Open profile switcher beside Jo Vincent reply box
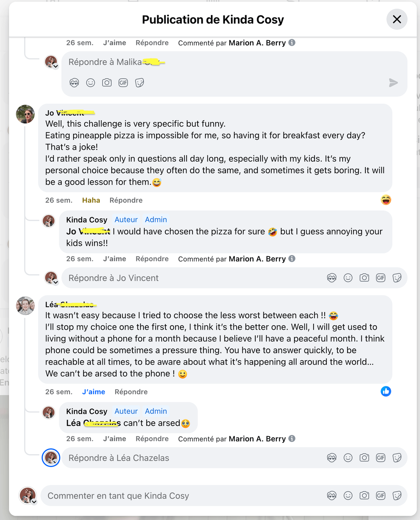The width and height of the screenshot is (420, 520). click(x=55, y=282)
